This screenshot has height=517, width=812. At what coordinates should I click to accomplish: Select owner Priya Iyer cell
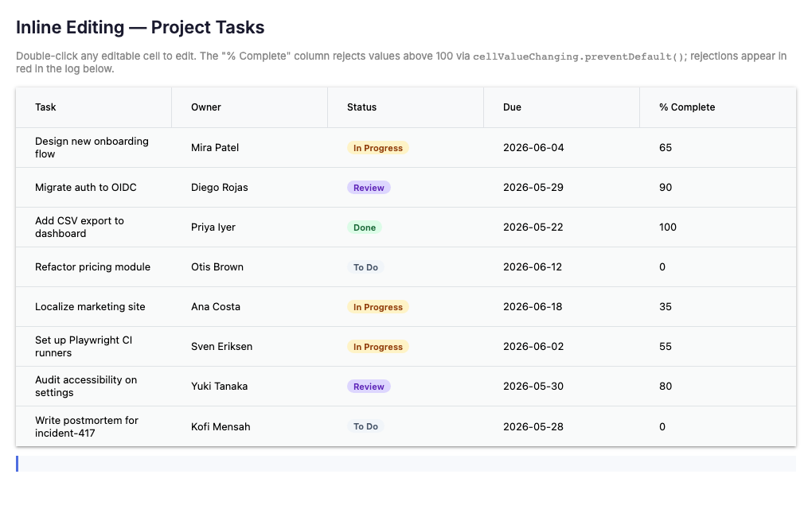[x=250, y=227]
